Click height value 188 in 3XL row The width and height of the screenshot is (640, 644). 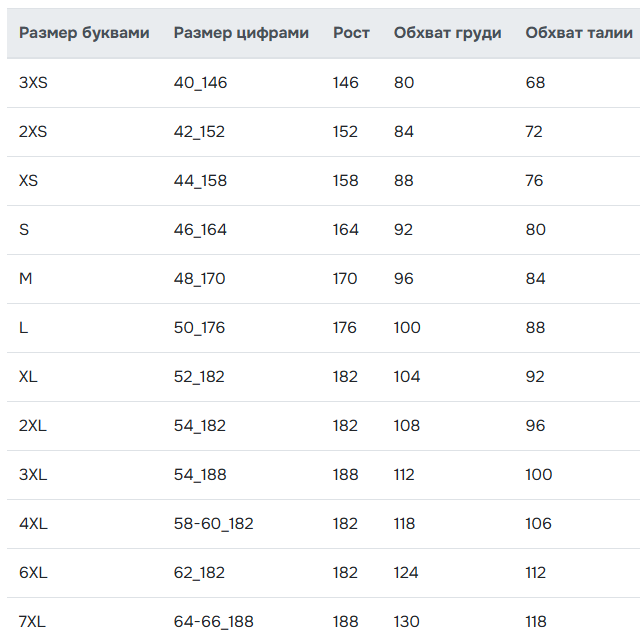coord(345,475)
